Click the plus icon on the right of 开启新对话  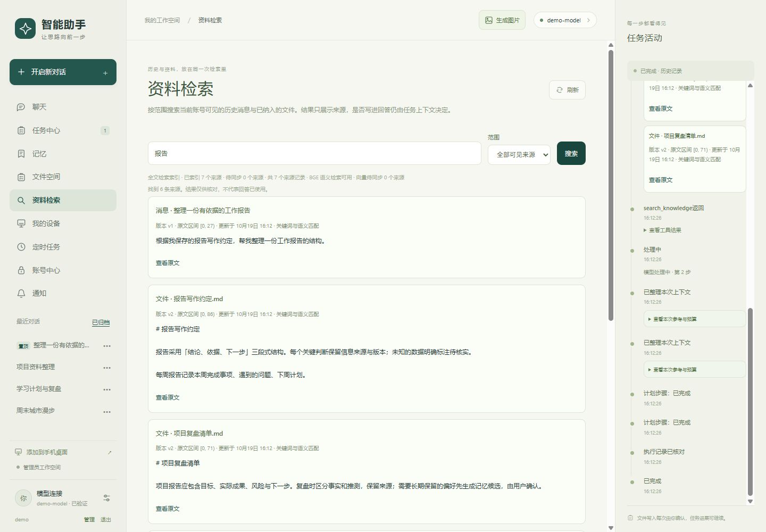(105, 73)
